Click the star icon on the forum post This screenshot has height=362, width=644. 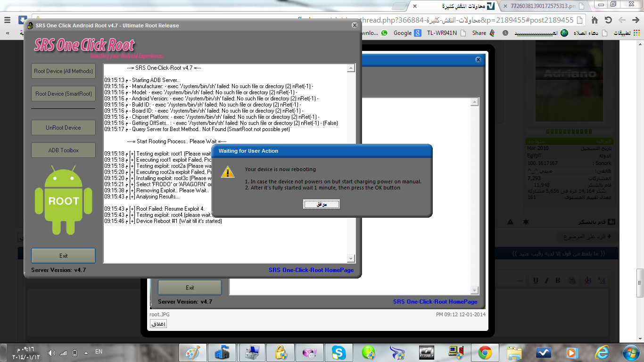pyautogui.click(x=527, y=222)
